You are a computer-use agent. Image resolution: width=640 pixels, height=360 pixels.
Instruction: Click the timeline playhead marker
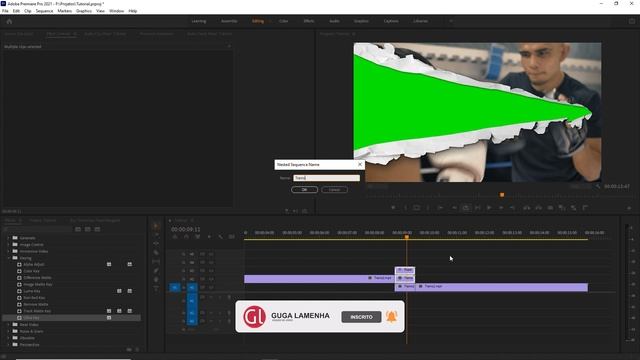pyautogui.click(x=407, y=237)
